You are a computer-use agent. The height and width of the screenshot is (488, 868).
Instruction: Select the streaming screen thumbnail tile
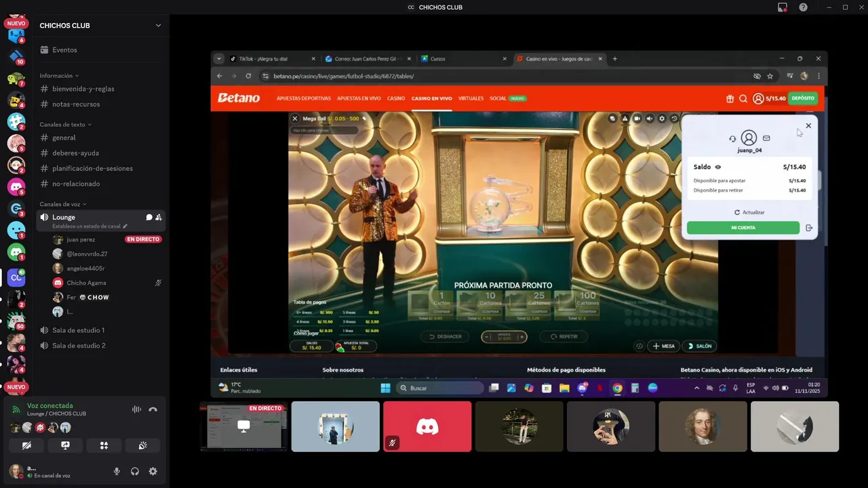point(243,426)
